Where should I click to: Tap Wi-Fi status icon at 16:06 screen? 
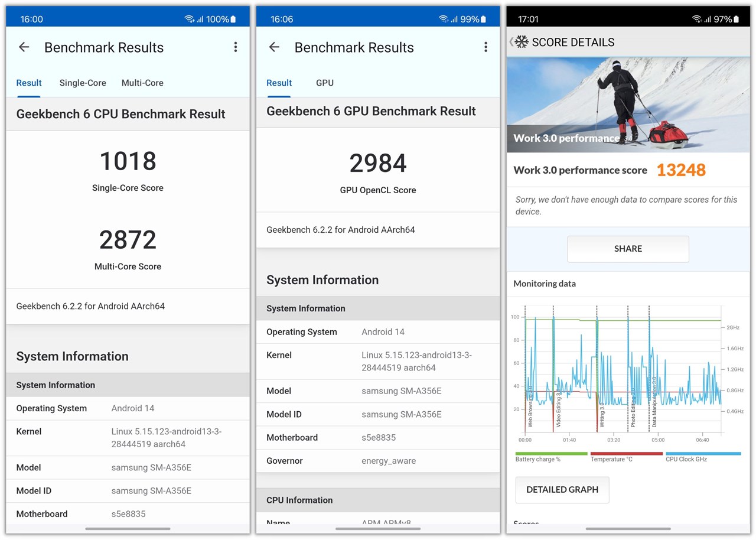444,19
